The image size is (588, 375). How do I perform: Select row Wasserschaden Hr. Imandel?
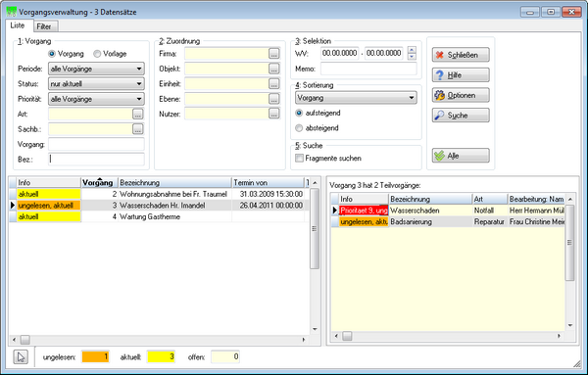159,206
